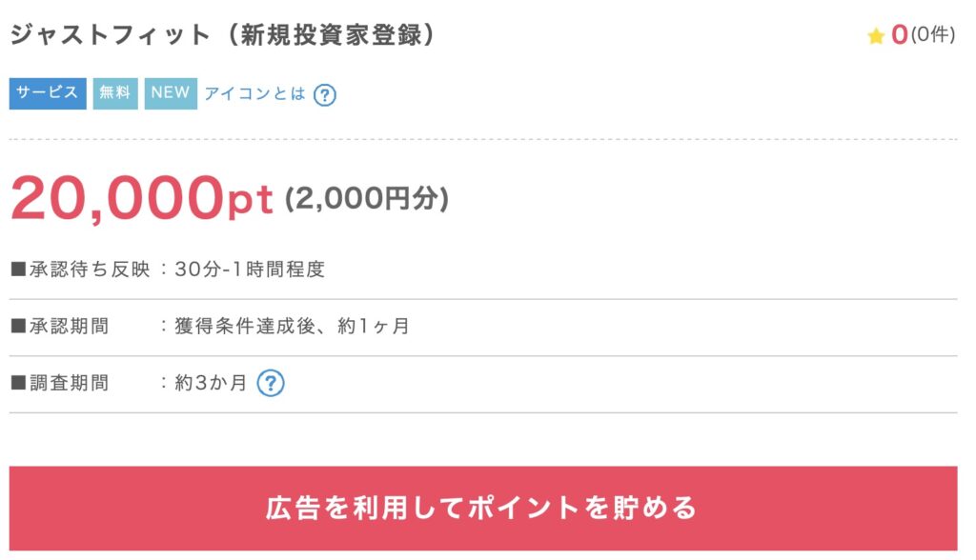Click the help icon beside アイコンとは
This screenshot has width=976, height=560.
(x=325, y=94)
